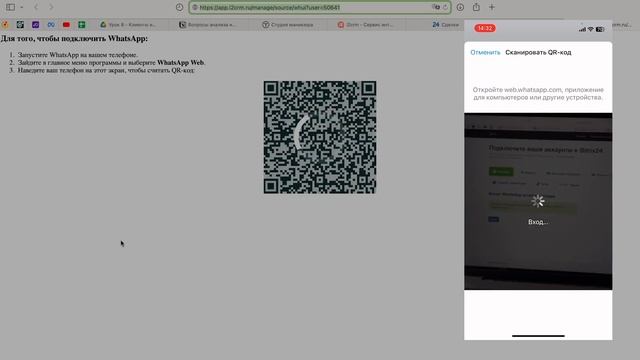The width and height of the screenshot is (640, 360).
Task: Open the orange pinned tab icon
Action: pyautogui.click(x=5, y=24)
